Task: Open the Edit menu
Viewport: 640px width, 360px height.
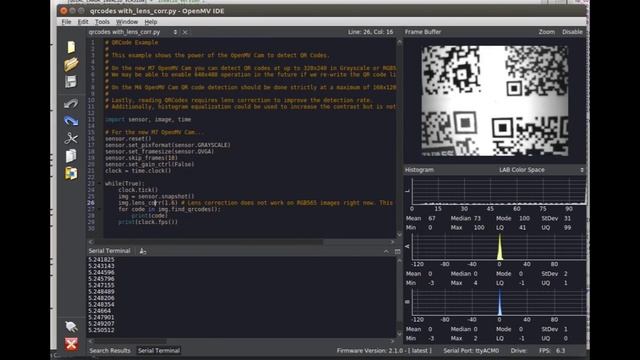Action: click(x=83, y=22)
